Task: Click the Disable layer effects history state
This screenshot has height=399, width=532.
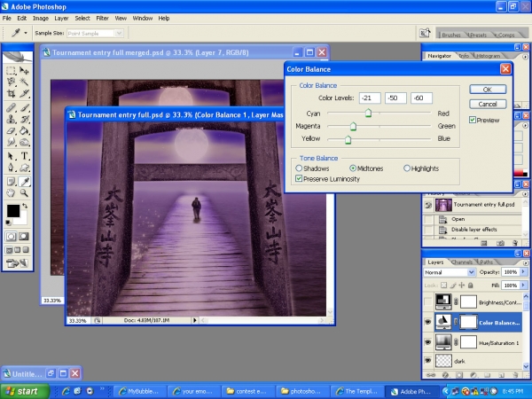Action: pos(473,230)
